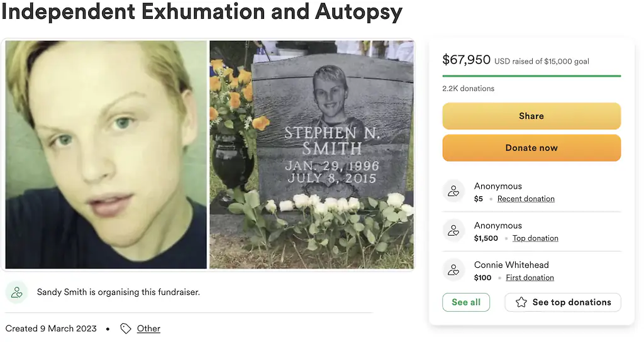Open the Other category link
Viewport: 644px width, 342px height.
click(x=148, y=329)
